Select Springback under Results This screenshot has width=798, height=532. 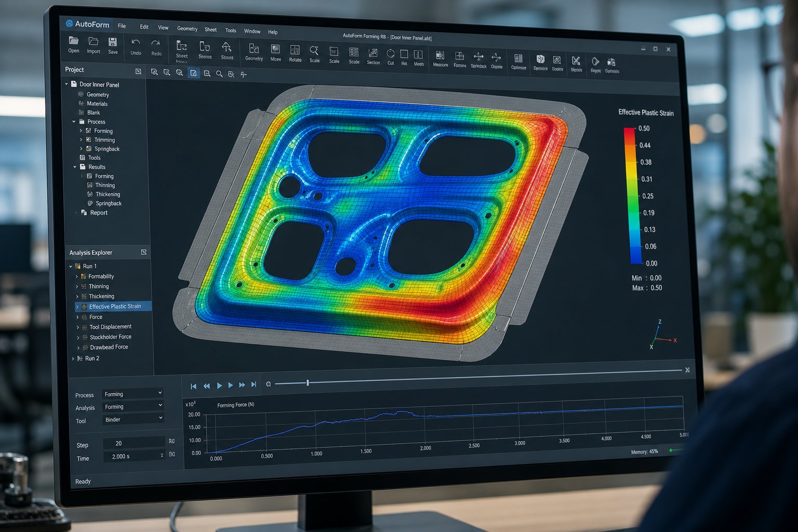coord(109,204)
